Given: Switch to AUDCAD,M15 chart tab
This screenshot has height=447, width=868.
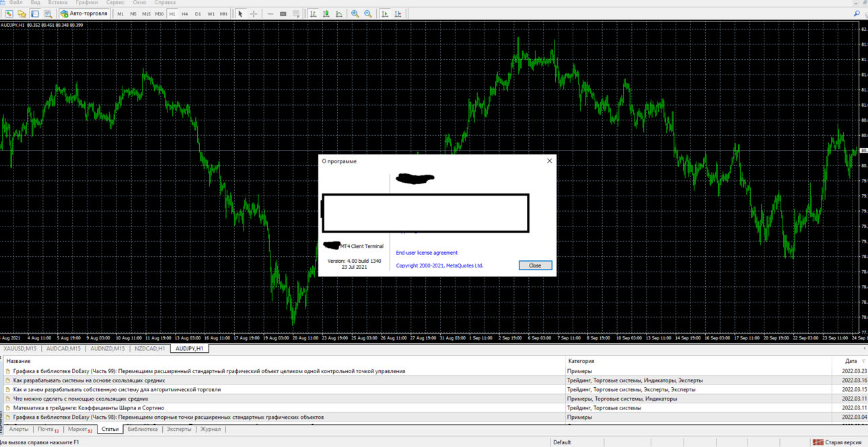Looking at the screenshot, I should 63,349.
